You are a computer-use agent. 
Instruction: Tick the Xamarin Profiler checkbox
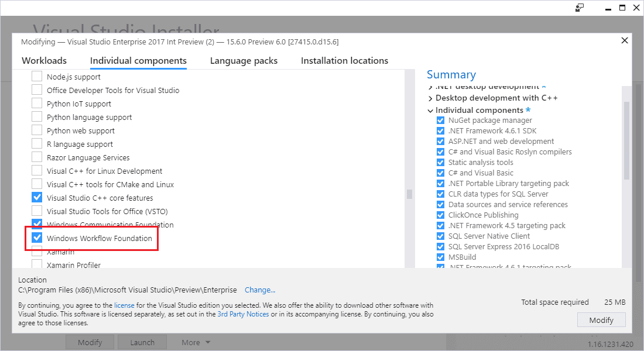(x=37, y=264)
